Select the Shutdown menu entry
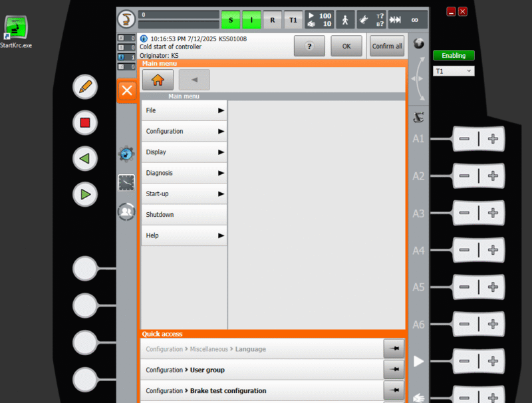532x403 pixels. 184,215
